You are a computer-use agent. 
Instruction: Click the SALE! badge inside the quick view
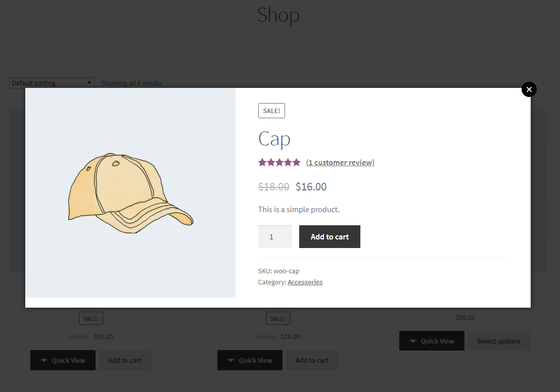point(271,110)
